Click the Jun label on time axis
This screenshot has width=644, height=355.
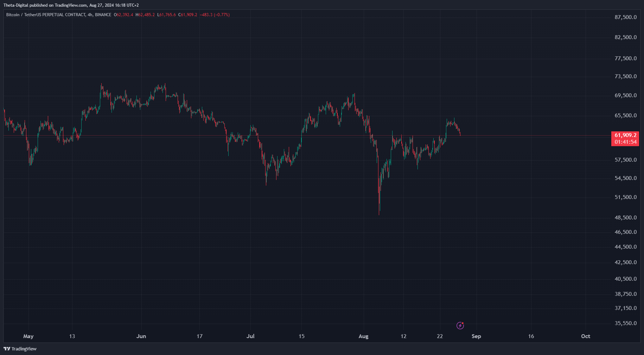(x=141, y=336)
